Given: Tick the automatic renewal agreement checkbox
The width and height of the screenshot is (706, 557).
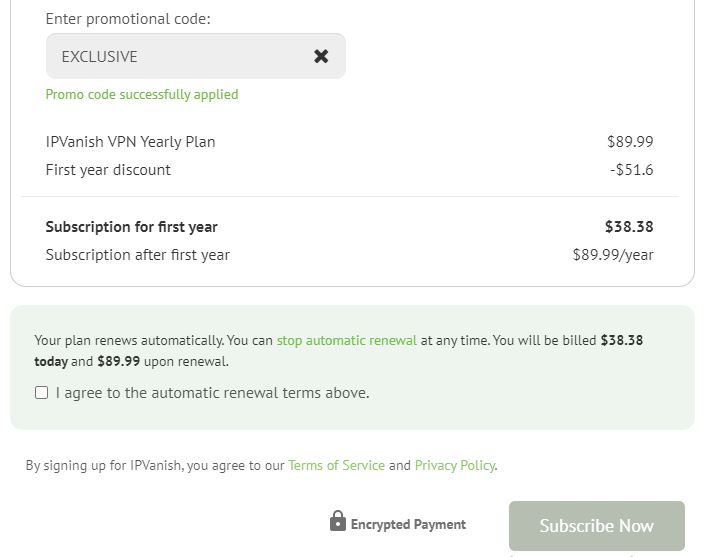Looking at the screenshot, I should pos(41,393).
